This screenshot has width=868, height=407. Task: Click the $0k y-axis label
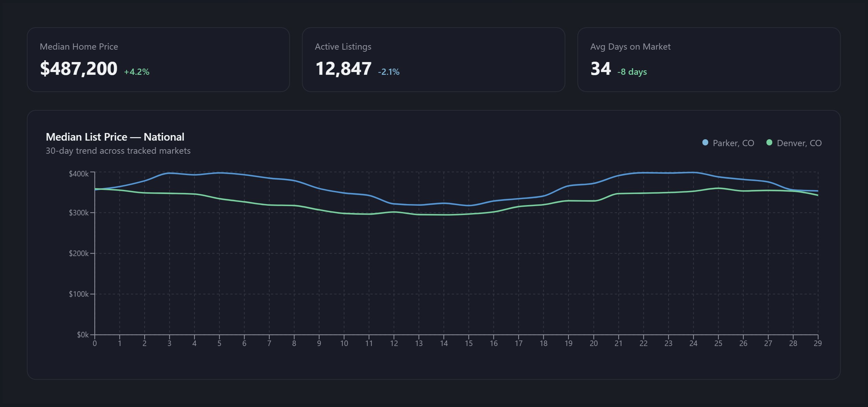[x=83, y=335]
